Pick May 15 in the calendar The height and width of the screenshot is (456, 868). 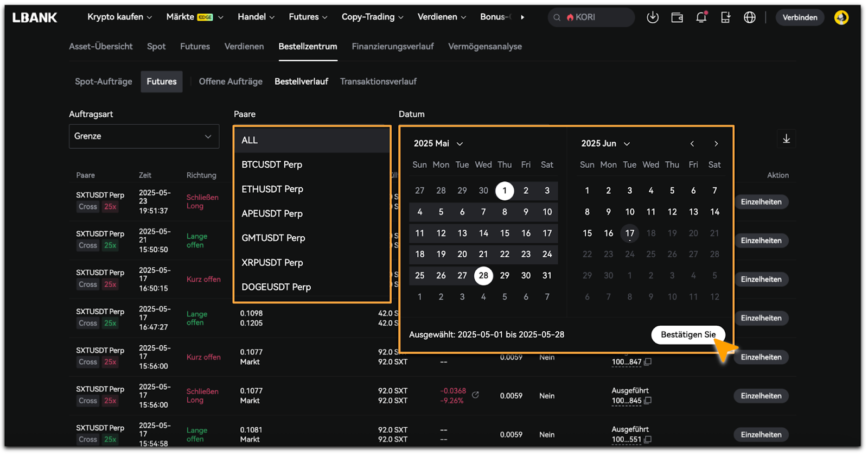coord(505,233)
